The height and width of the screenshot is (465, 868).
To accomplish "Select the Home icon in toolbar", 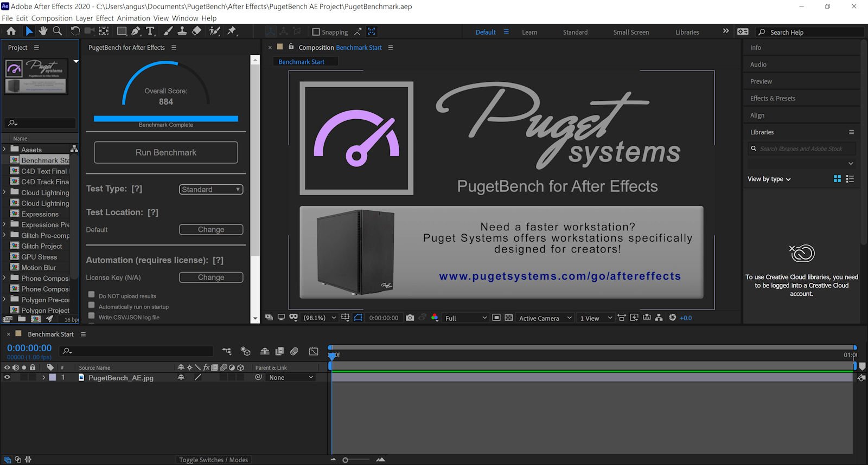I will point(11,31).
